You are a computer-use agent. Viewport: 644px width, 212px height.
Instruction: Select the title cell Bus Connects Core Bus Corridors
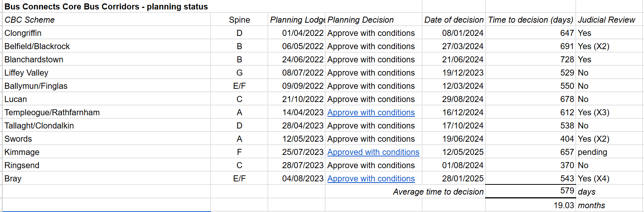pos(106,6)
